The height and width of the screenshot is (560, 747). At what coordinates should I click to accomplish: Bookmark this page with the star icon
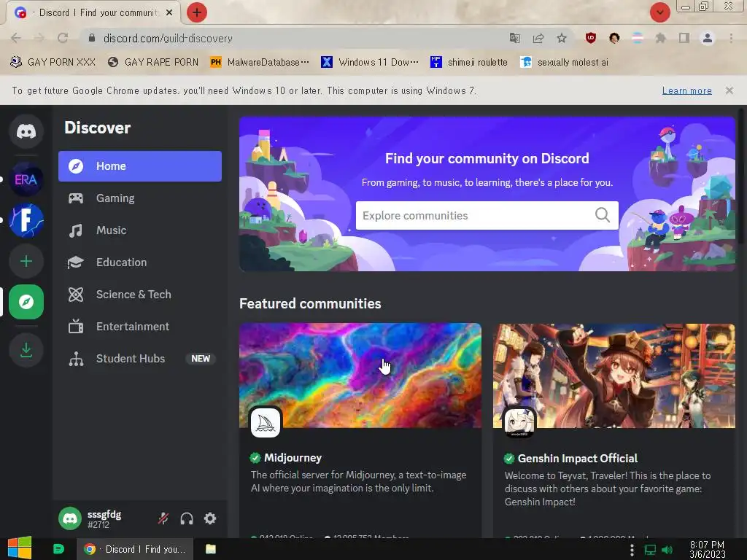coord(562,38)
